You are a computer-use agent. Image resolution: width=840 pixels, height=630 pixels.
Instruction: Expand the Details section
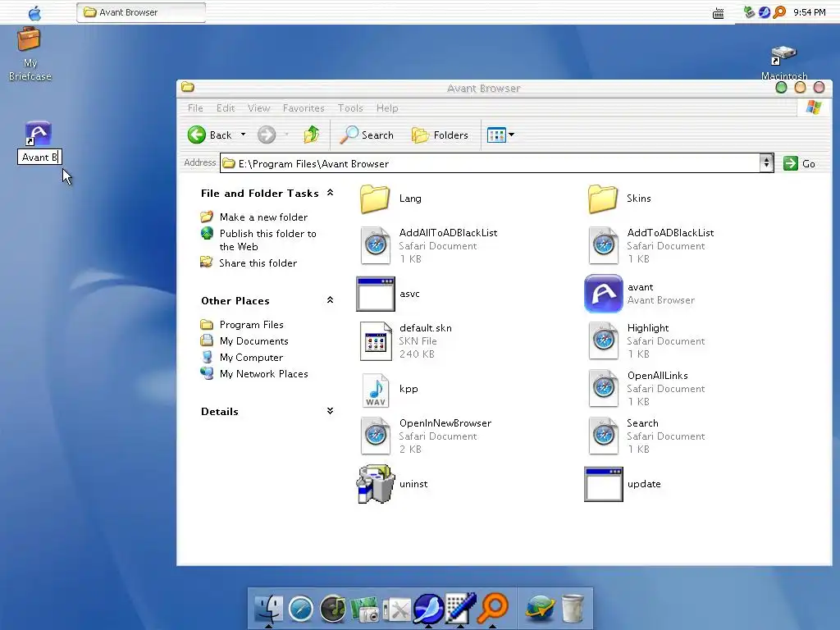[330, 411]
